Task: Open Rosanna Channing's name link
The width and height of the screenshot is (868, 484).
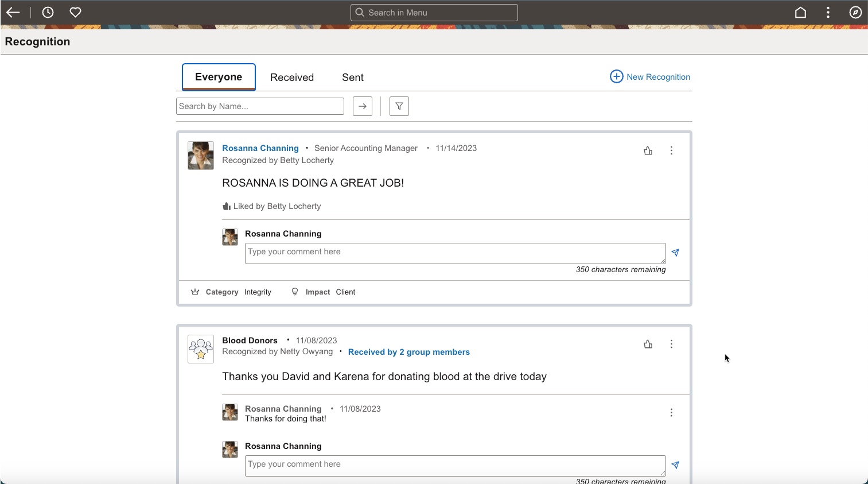Action: [x=260, y=148]
